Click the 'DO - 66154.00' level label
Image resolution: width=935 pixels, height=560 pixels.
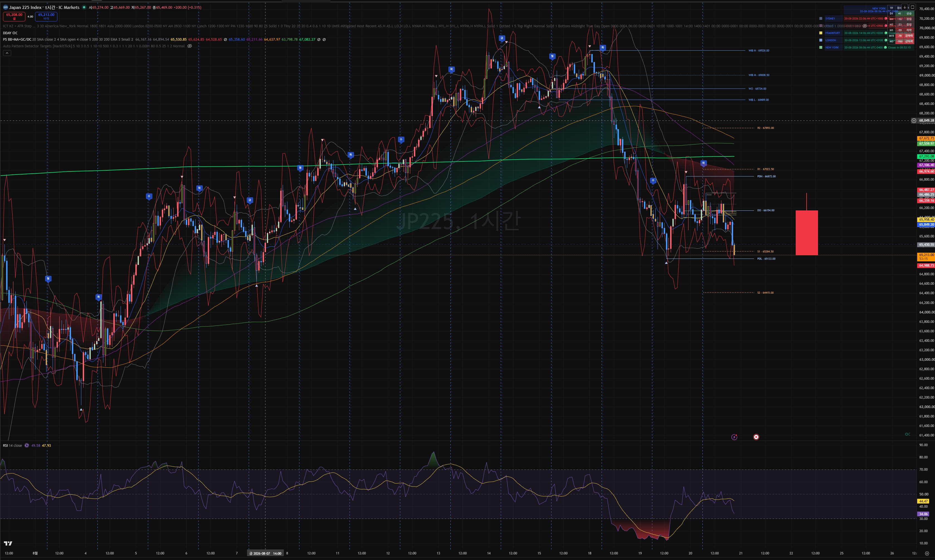[765, 210]
